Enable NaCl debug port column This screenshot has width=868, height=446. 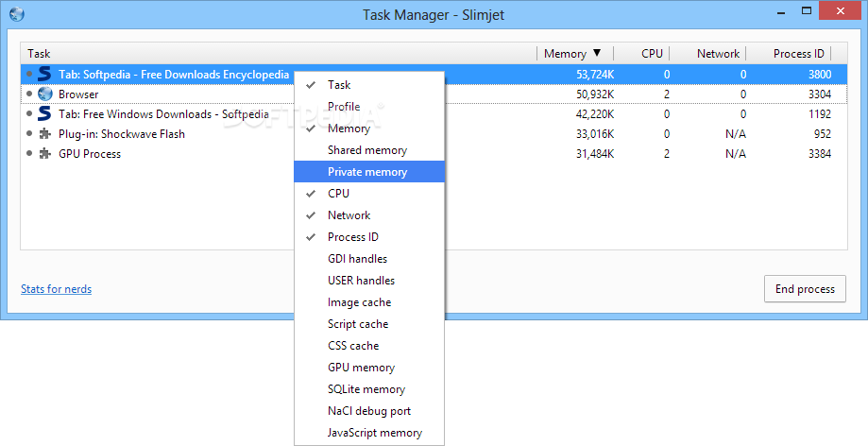click(x=369, y=411)
